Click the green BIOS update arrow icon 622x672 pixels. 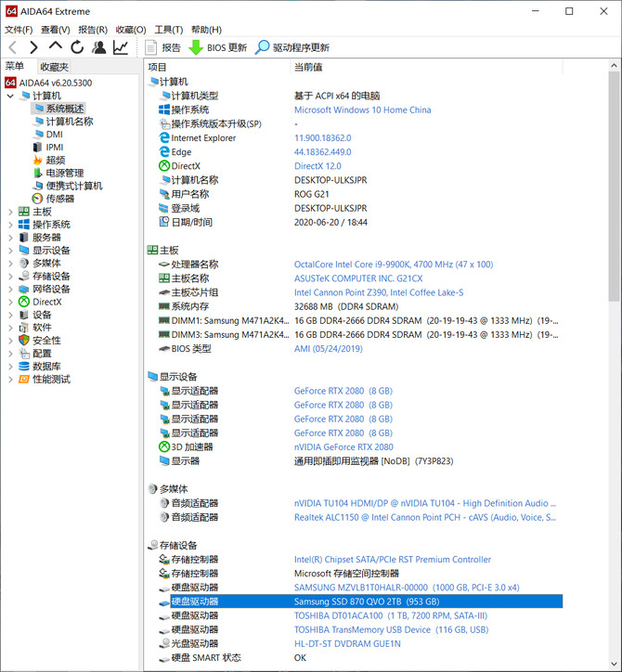pyautogui.click(x=196, y=47)
